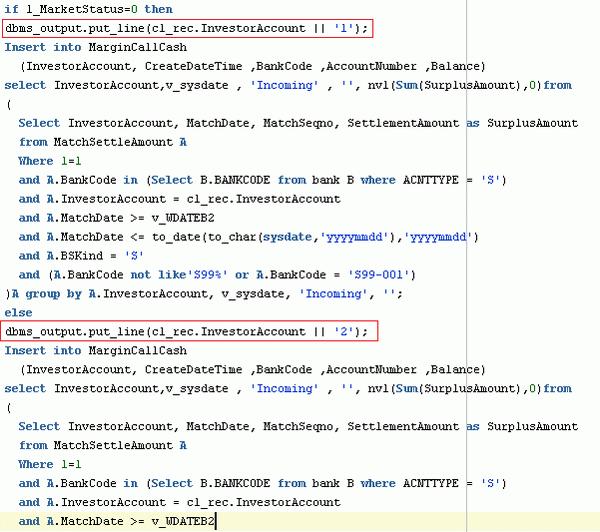Click 'BSKind' column name
The height and width of the screenshot is (532, 600).
click(x=82, y=256)
